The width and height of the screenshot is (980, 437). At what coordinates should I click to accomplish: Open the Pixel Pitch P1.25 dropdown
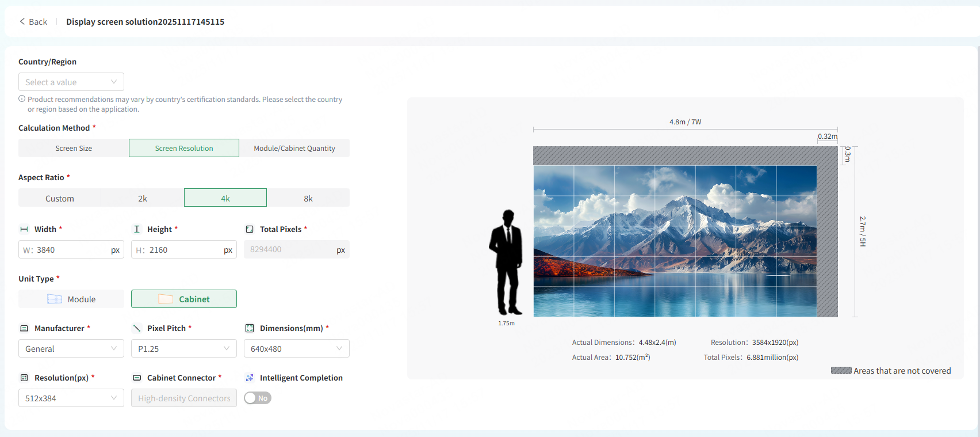pos(184,348)
